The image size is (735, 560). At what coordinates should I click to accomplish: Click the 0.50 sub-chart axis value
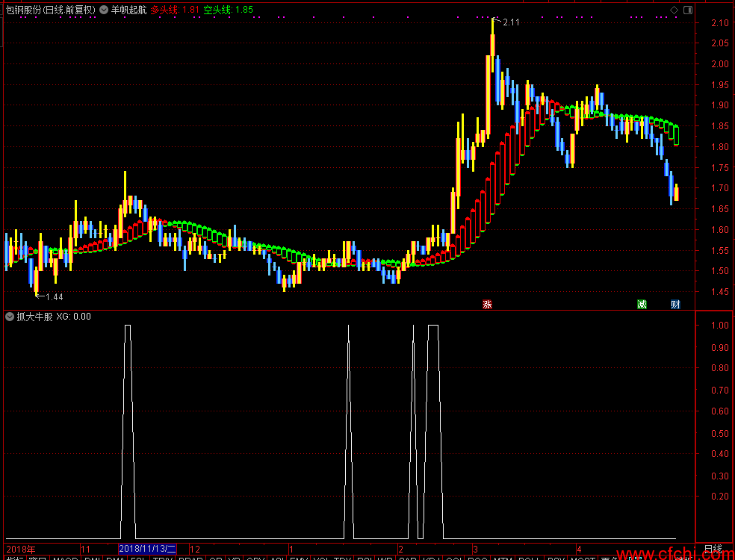coord(719,434)
